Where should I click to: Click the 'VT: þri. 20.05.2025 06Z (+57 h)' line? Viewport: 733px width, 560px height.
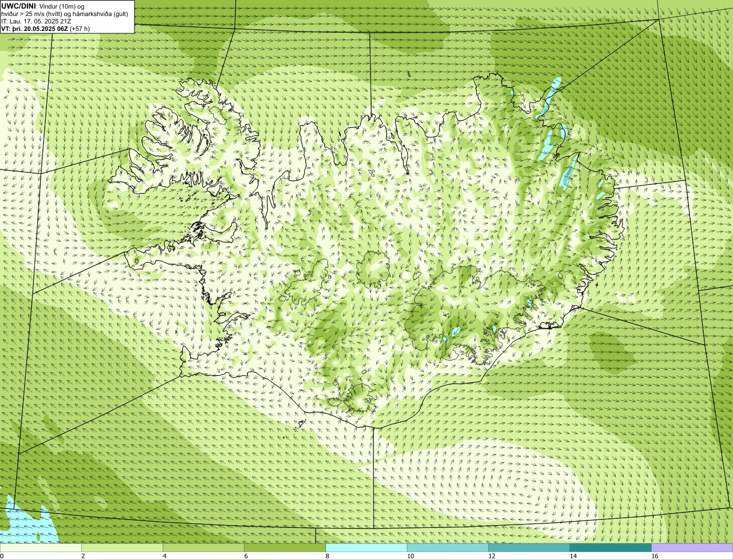tap(45, 29)
